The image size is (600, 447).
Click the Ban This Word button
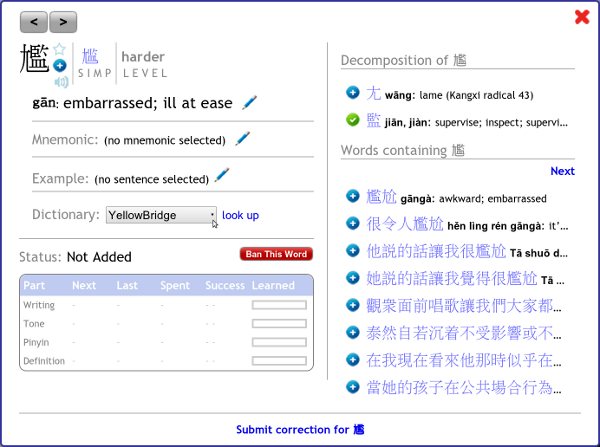click(276, 254)
